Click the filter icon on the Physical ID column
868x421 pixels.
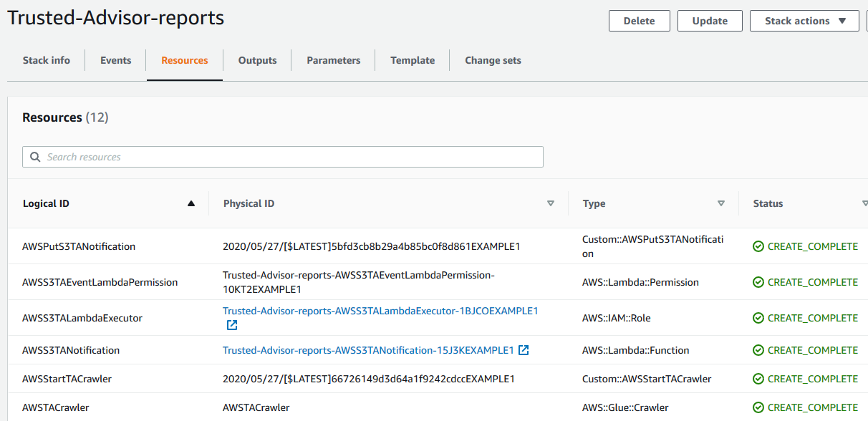[551, 203]
